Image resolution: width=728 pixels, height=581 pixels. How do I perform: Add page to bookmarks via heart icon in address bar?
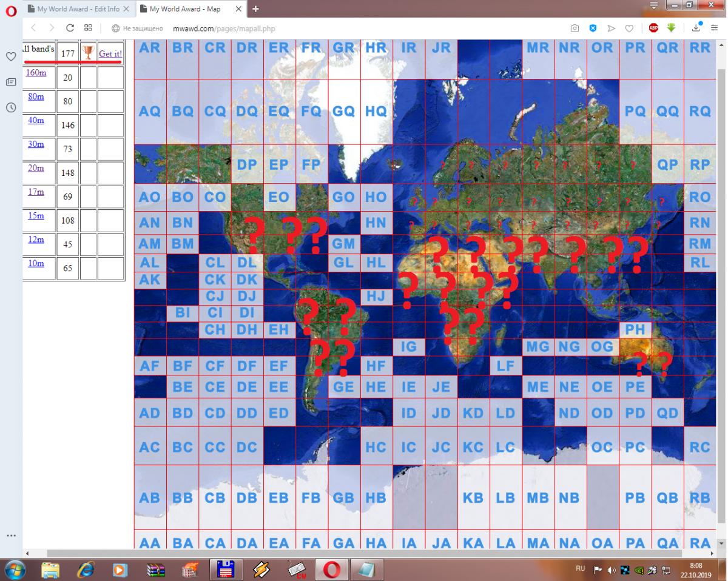[x=629, y=28]
